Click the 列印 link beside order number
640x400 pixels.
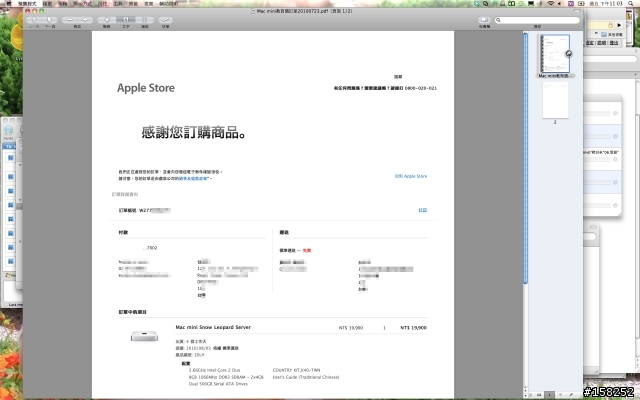pos(422,210)
